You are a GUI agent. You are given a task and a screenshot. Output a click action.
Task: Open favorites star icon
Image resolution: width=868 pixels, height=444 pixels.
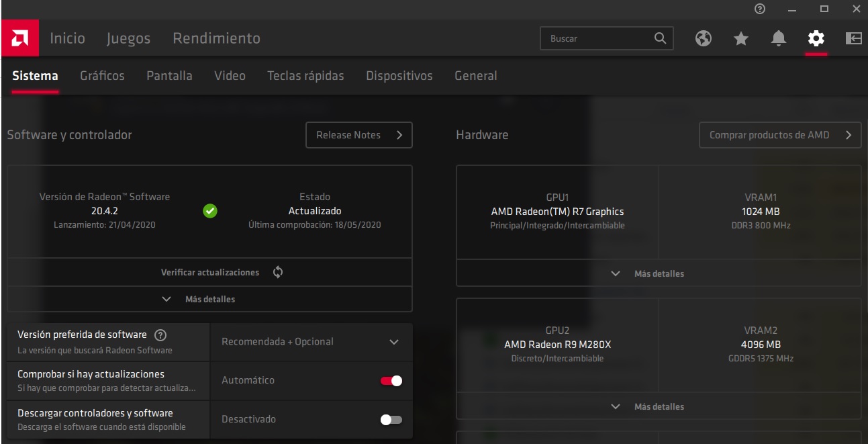(x=741, y=39)
